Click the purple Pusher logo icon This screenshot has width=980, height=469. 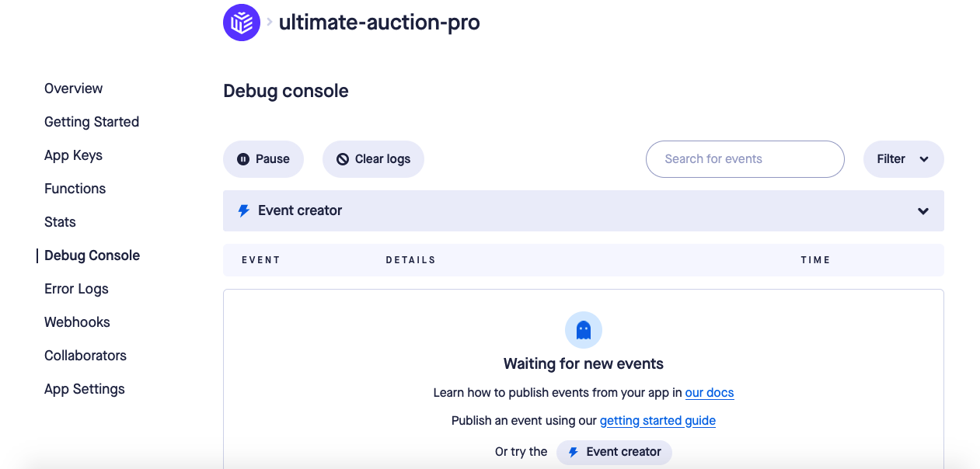[x=242, y=23]
